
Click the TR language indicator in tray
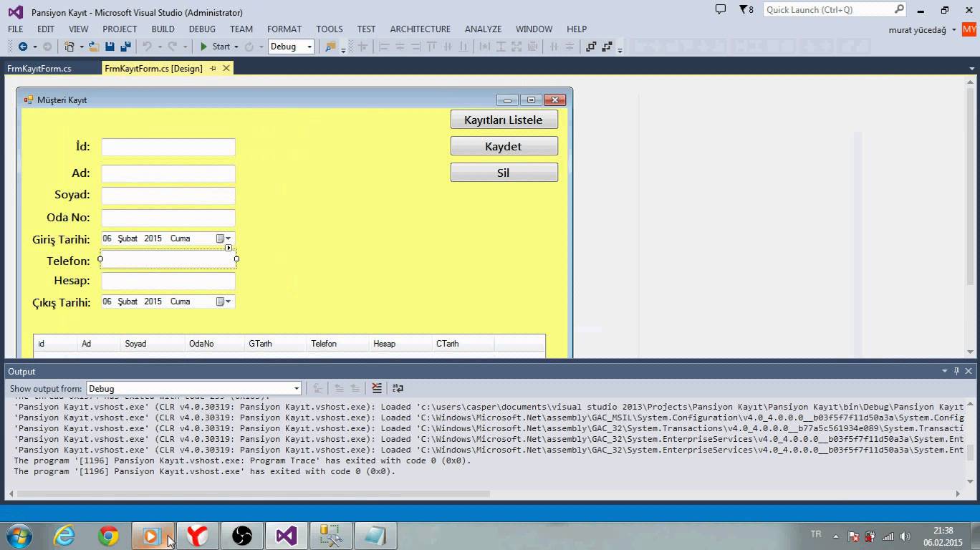coord(815,534)
